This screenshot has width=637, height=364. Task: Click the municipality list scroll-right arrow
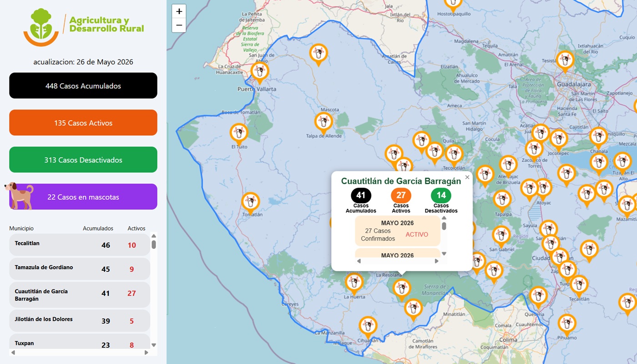(147, 352)
